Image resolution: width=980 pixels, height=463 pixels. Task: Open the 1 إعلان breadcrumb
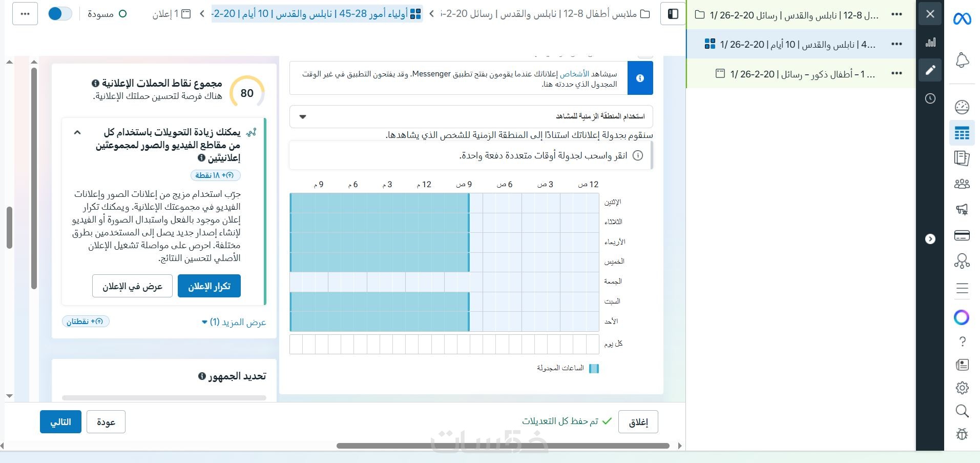coord(171,14)
